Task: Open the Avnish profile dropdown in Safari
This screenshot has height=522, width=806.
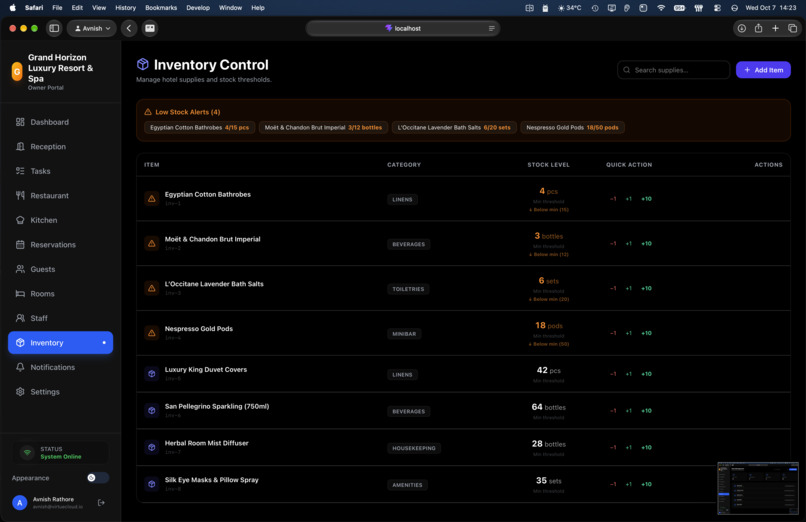Action: click(x=92, y=28)
